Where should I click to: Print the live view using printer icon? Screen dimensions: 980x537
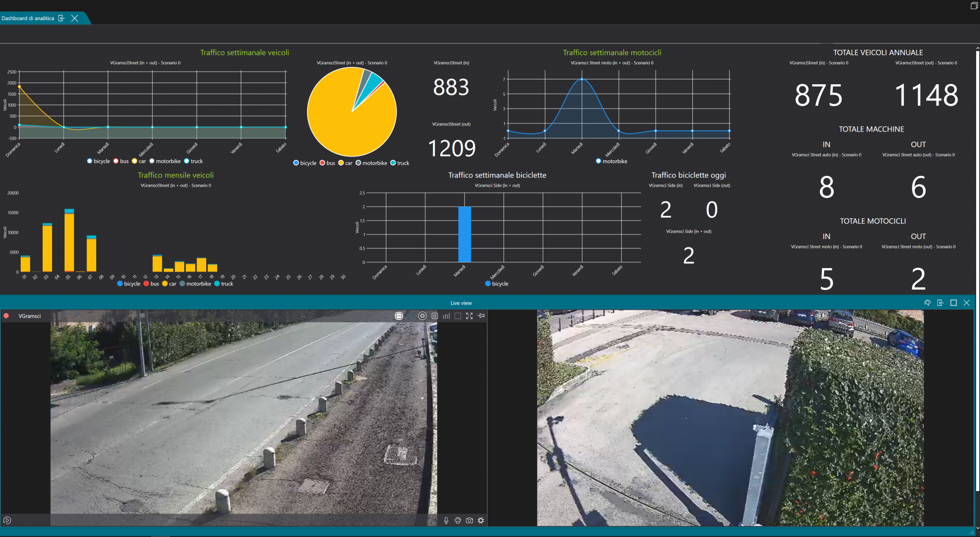[x=458, y=521]
